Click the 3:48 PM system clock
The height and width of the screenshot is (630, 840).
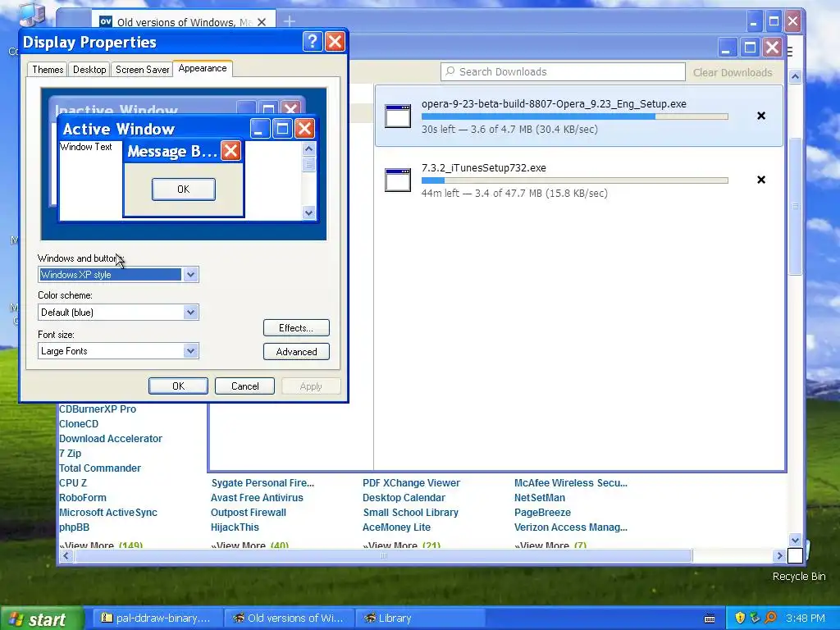pyautogui.click(x=806, y=619)
